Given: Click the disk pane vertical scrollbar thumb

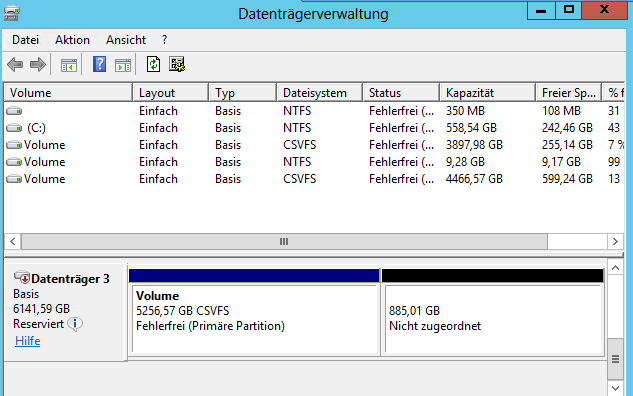Looking at the screenshot, I should pyautogui.click(x=615, y=359).
